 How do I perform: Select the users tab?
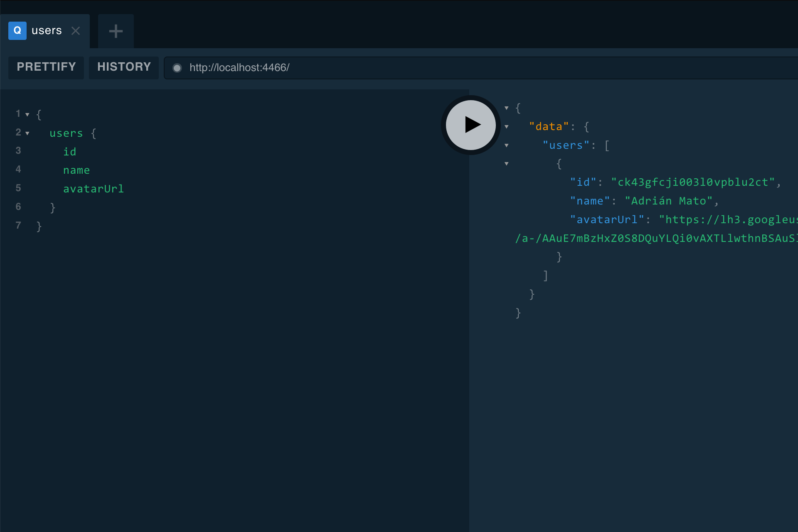tap(47, 31)
